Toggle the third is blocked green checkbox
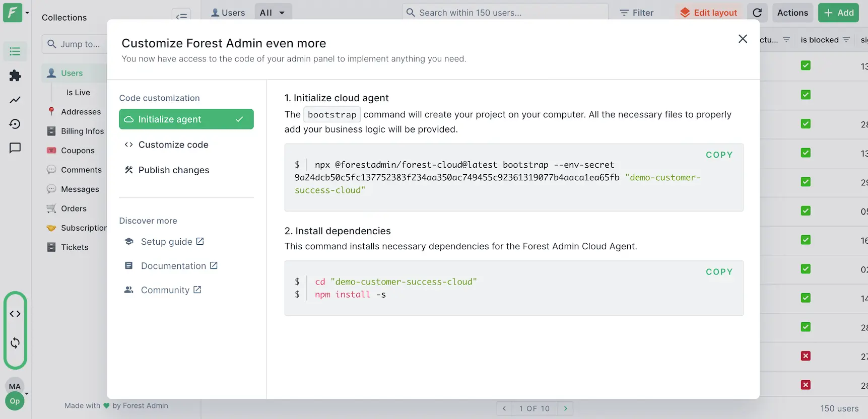The width and height of the screenshot is (868, 419). click(x=806, y=124)
